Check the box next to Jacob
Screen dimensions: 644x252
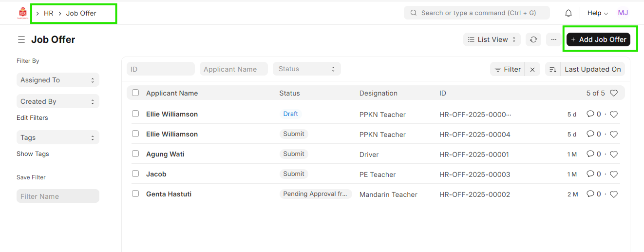click(135, 174)
